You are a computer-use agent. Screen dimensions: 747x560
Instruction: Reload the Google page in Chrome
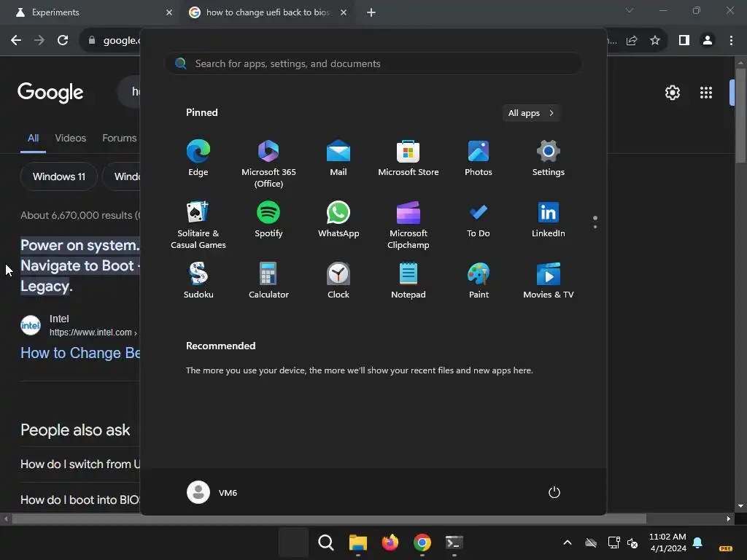tap(63, 41)
